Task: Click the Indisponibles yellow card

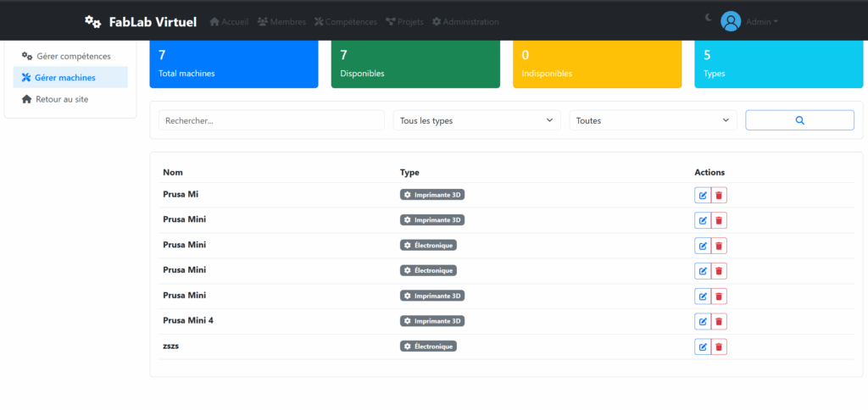Action: coord(598,64)
